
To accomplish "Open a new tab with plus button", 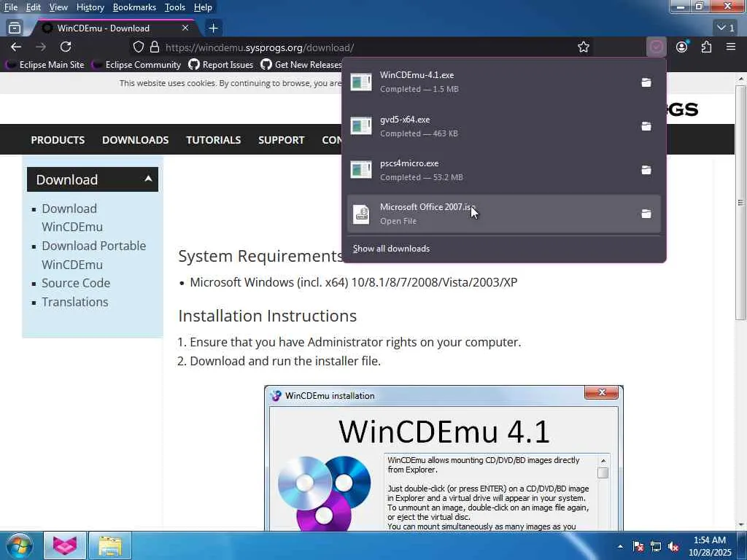I will pyautogui.click(x=214, y=28).
